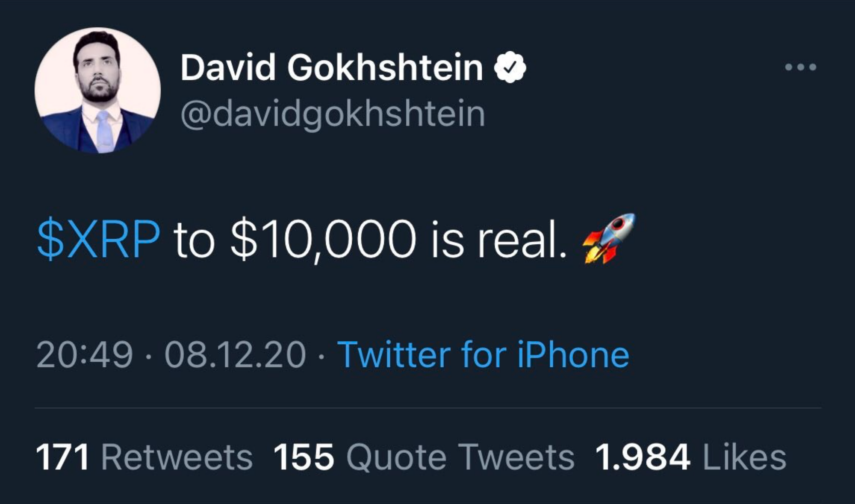
Task: Click the $XRP cashtag link
Action: 98,239
